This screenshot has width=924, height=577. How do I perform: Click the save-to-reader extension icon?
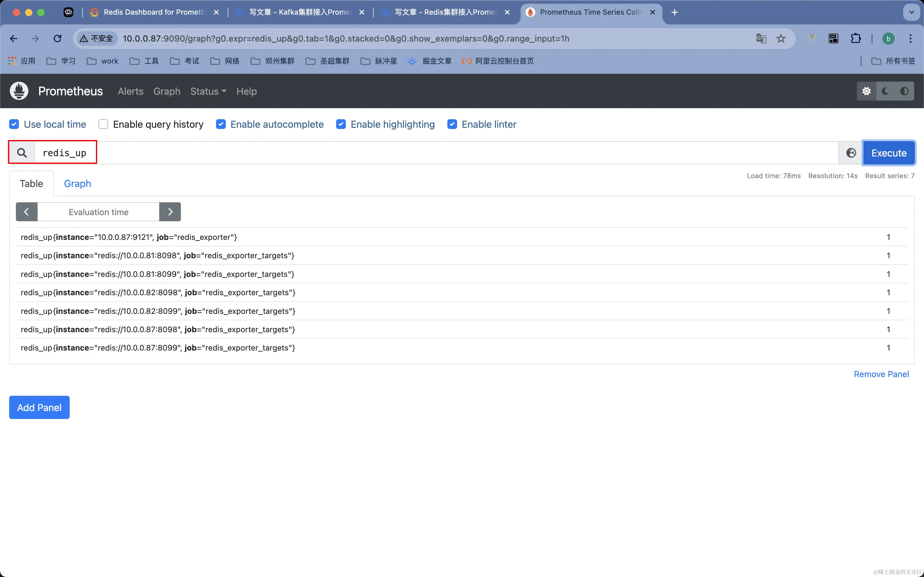tap(833, 39)
